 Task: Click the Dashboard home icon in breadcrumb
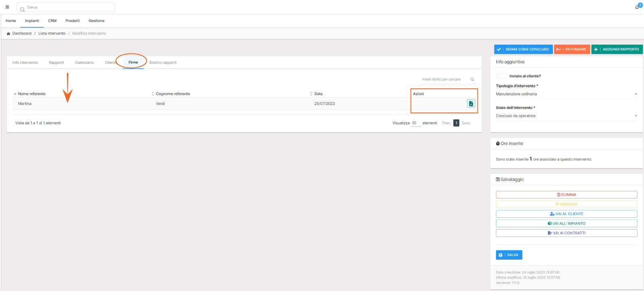(8, 34)
